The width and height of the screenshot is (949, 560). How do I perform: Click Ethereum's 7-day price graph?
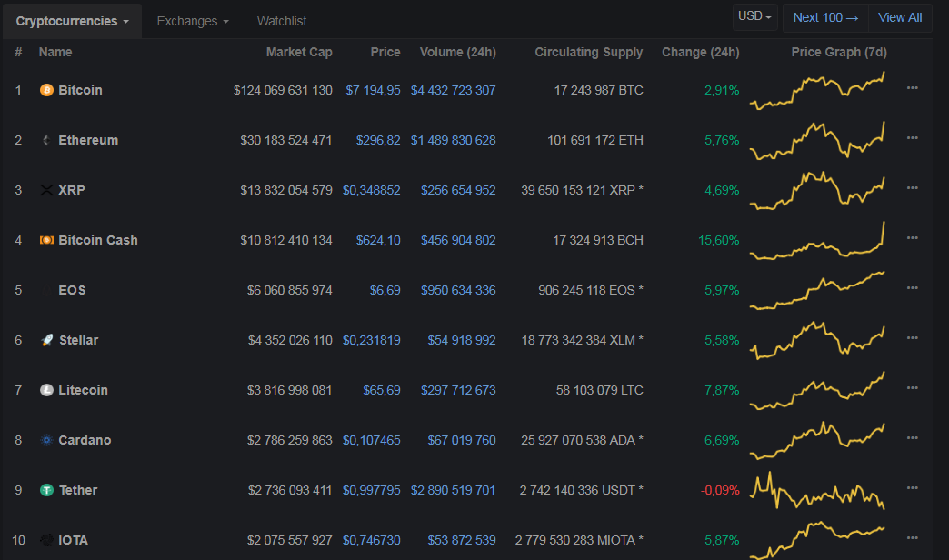pyautogui.click(x=817, y=140)
